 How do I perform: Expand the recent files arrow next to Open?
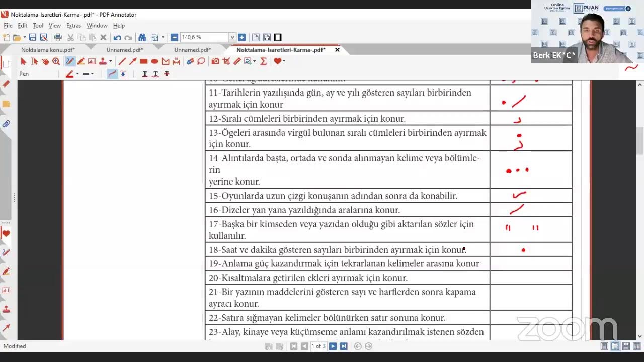pos(24,37)
